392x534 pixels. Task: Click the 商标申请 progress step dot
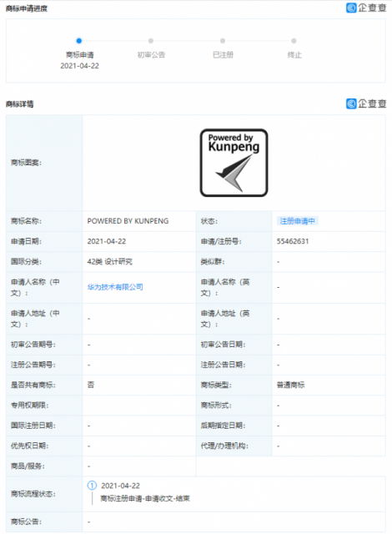click(x=79, y=41)
